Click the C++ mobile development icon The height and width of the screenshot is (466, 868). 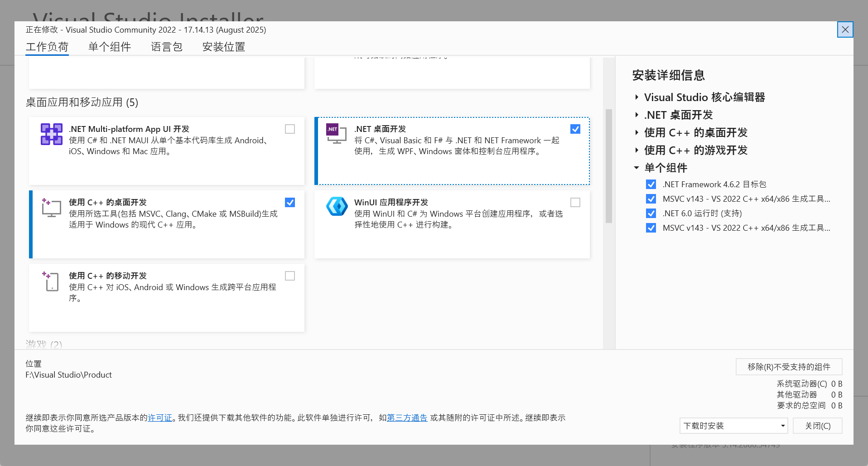[x=51, y=281]
